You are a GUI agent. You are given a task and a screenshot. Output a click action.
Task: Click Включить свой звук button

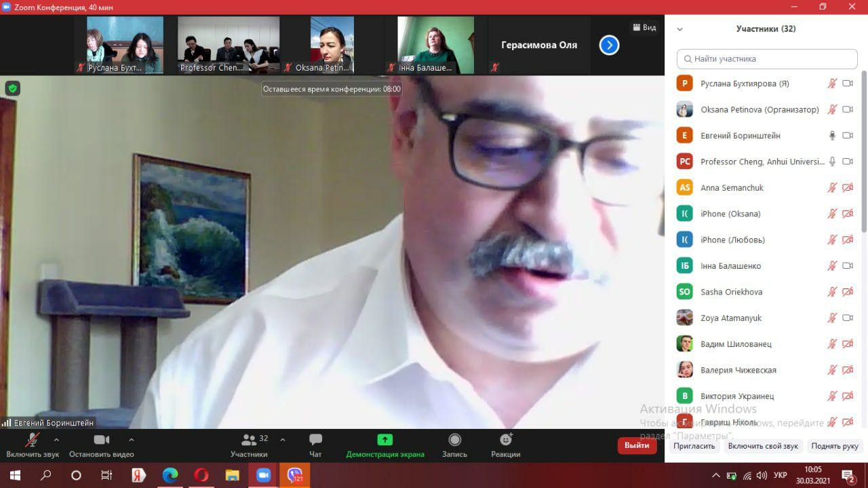click(763, 446)
